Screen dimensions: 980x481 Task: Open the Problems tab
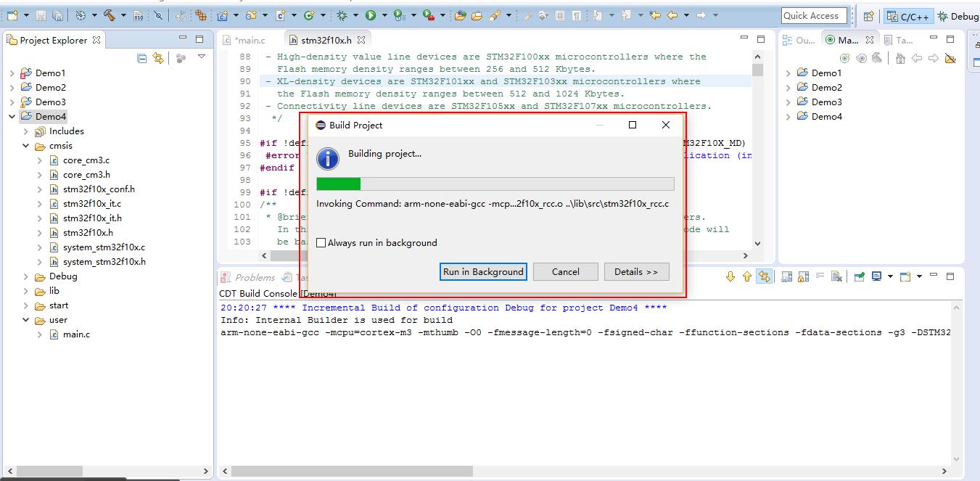point(248,277)
